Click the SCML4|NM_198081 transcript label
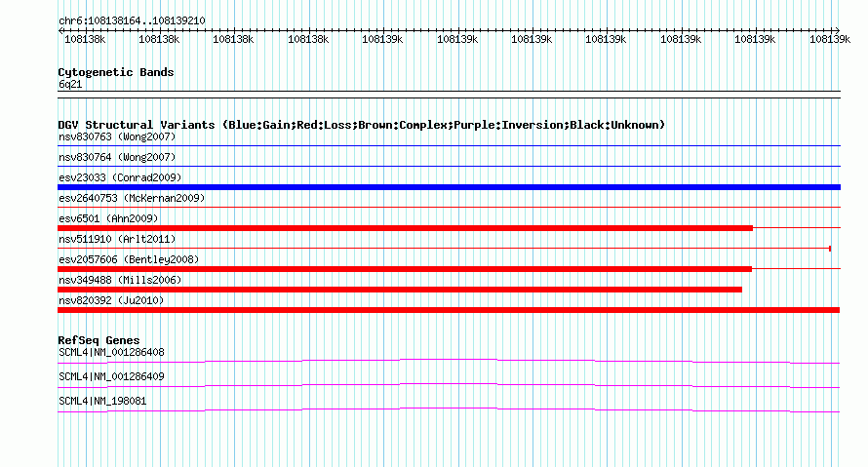 pos(102,401)
